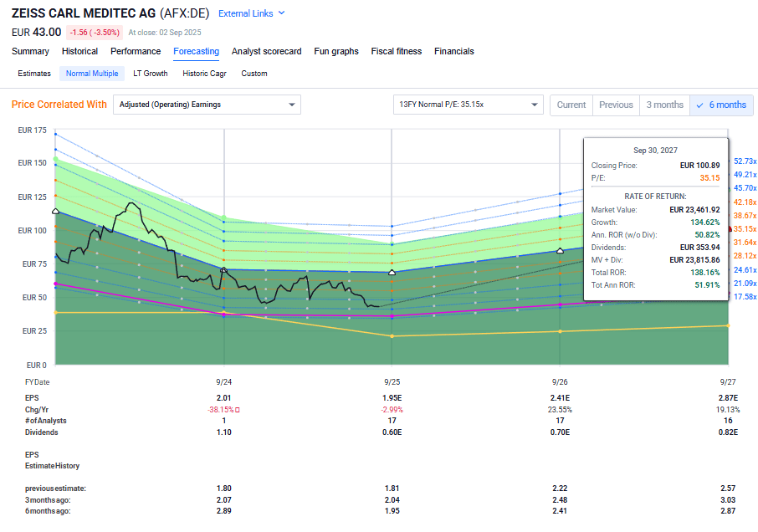This screenshot has height=532, width=758.
Task: Toggle the Previous estimate line
Action: tap(616, 105)
